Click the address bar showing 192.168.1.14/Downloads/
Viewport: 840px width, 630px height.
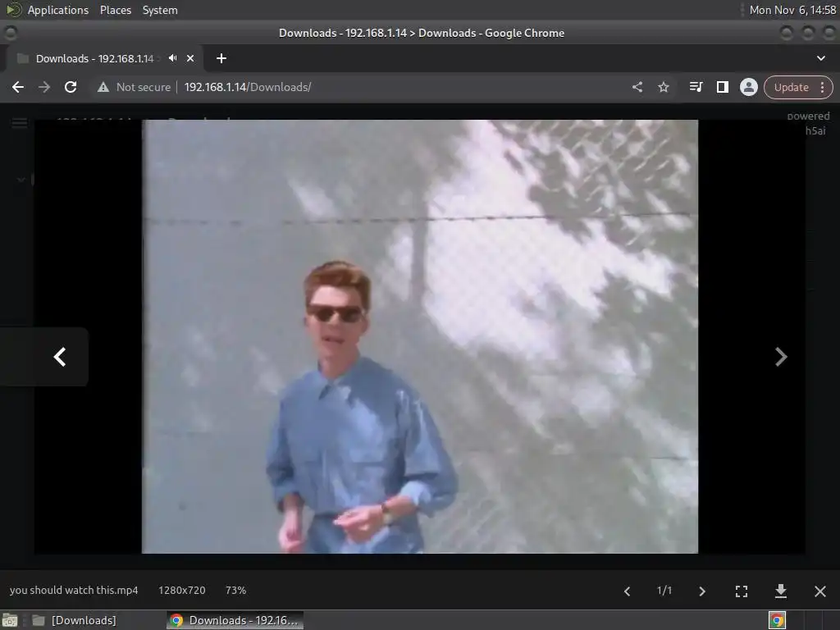pos(248,87)
